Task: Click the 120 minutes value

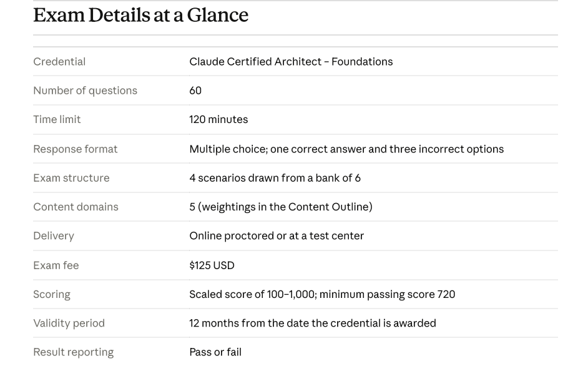Action: coord(218,119)
